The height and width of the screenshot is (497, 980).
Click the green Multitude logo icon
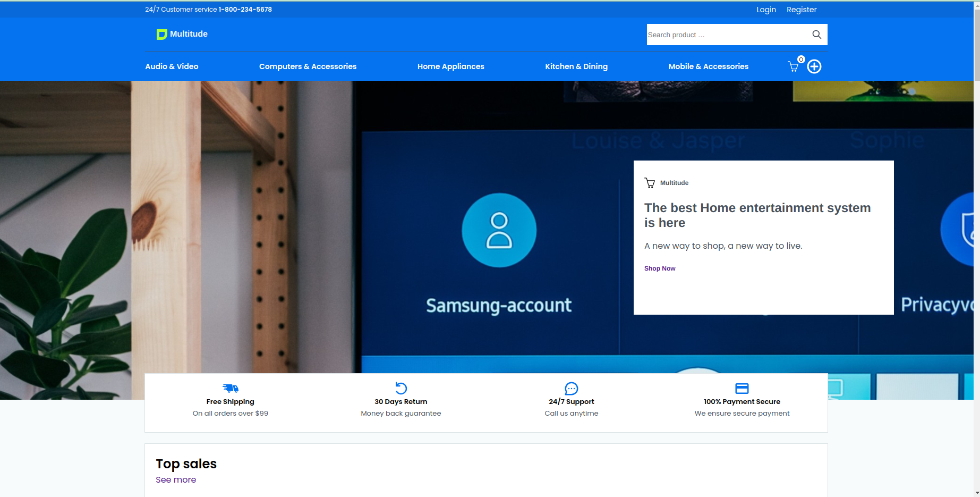coord(161,35)
